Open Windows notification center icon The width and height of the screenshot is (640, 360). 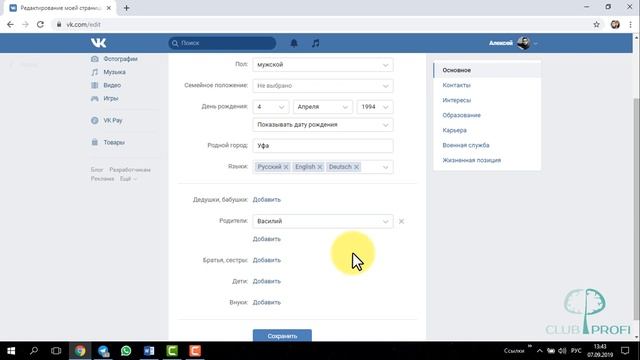[625, 351]
